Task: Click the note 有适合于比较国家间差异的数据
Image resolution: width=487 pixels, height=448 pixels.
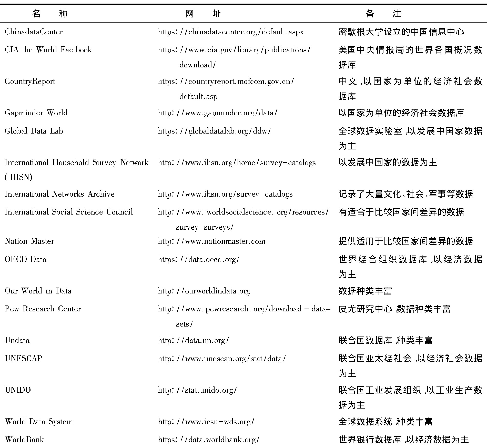Action: click(x=401, y=212)
